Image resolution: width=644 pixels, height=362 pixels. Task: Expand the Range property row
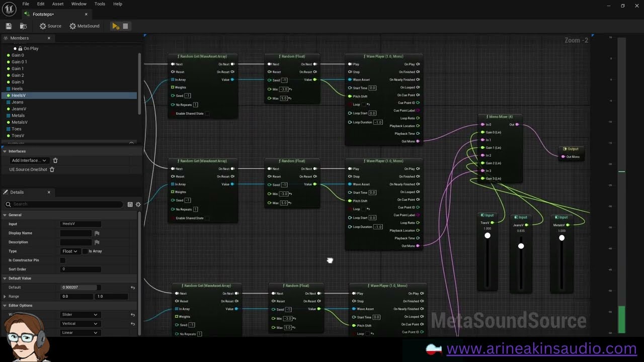click(5, 297)
